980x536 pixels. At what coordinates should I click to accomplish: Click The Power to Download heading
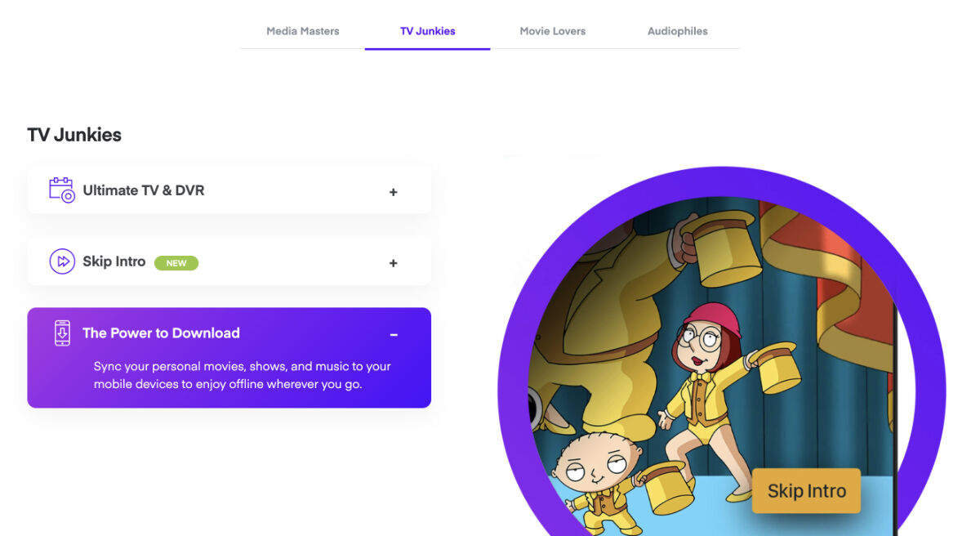click(x=161, y=333)
